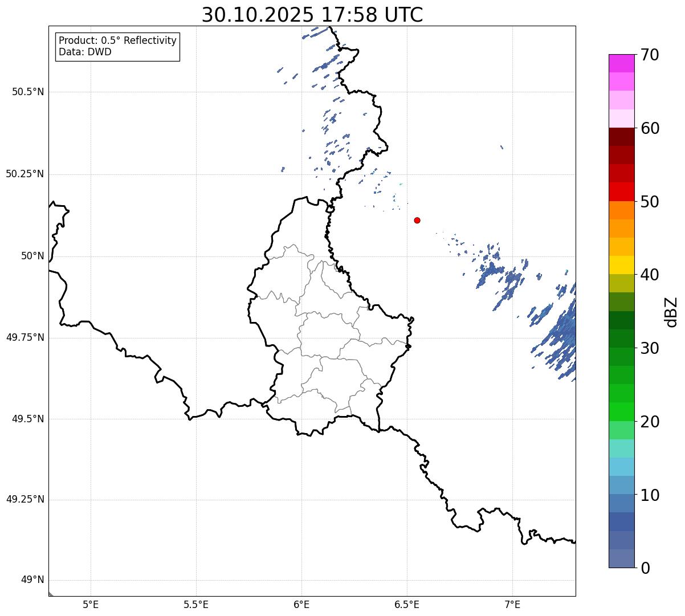685x616 pixels.
Task: Click colorbar tick label '50'
Action: [x=649, y=202]
